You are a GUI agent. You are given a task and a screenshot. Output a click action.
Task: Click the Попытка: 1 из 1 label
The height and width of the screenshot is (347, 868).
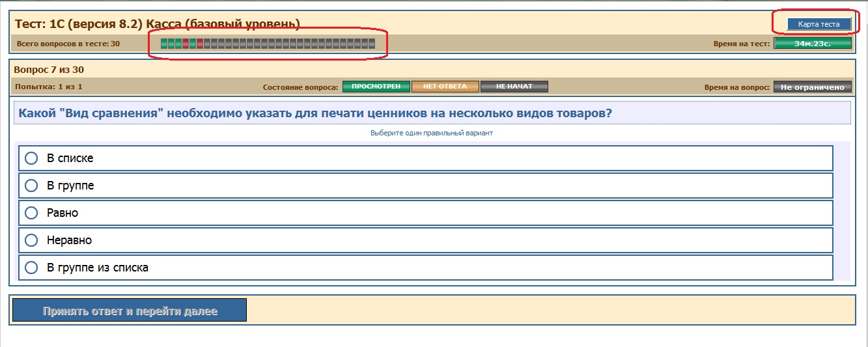48,87
